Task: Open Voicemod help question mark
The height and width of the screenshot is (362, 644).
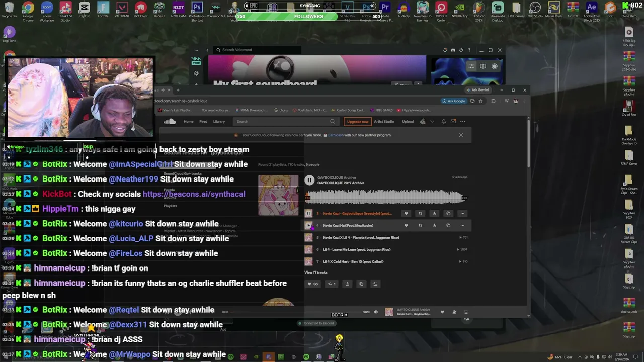Action: point(469,50)
